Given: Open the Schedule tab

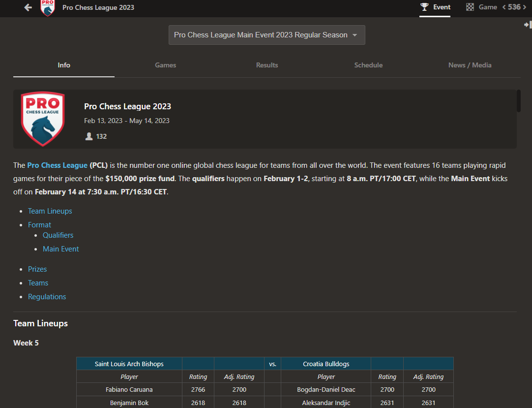Looking at the screenshot, I should click(x=368, y=65).
